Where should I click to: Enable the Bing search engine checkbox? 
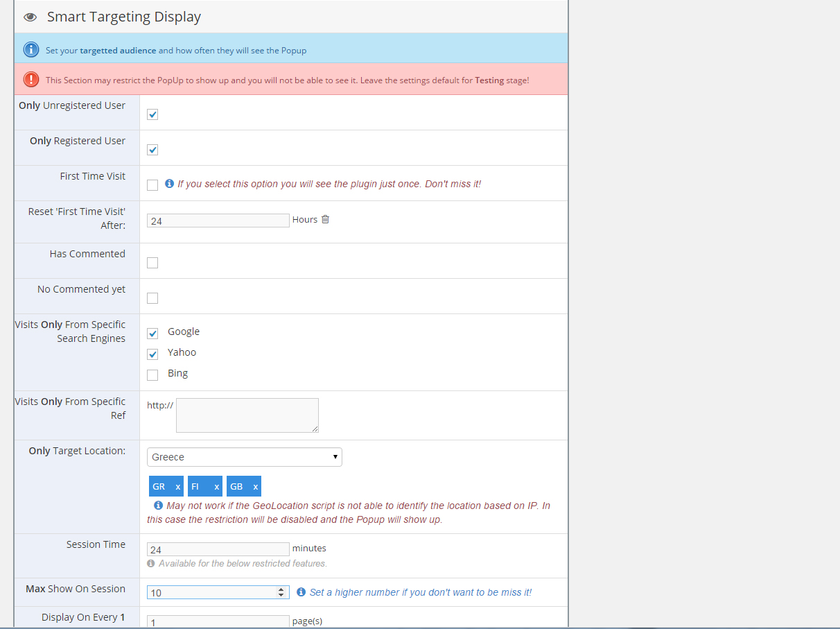pyautogui.click(x=152, y=375)
